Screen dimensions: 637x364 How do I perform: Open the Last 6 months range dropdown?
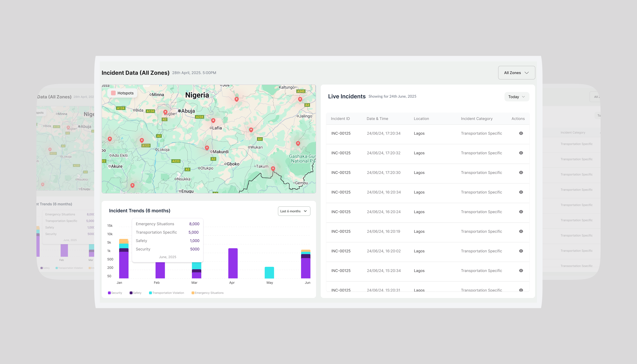294,211
